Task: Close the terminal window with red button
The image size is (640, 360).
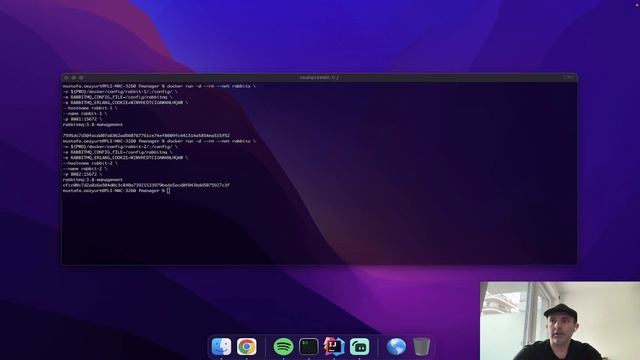Action: point(66,77)
